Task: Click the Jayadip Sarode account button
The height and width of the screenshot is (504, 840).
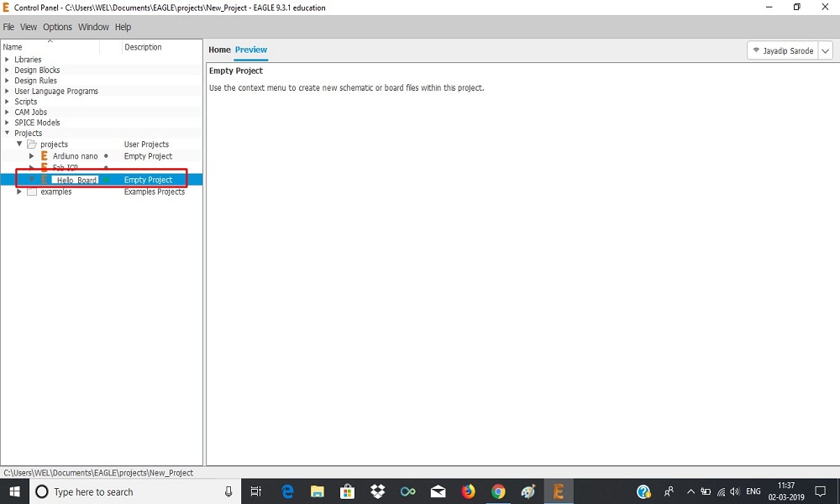Action: pos(783,51)
